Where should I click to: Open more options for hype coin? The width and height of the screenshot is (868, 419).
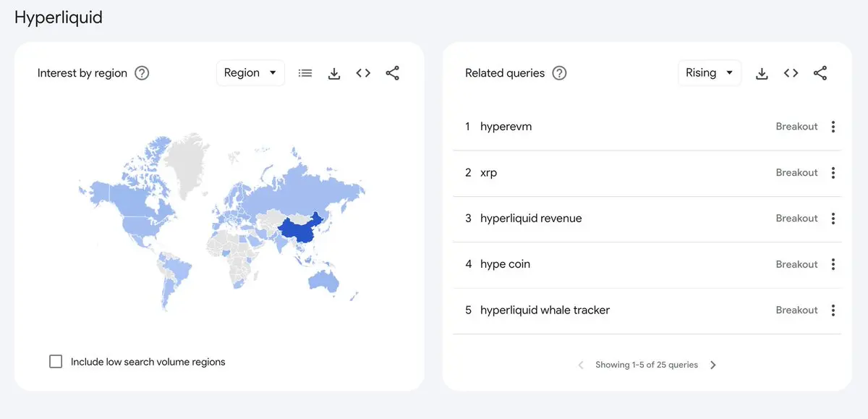pyautogui.click(x=833, y=265)
